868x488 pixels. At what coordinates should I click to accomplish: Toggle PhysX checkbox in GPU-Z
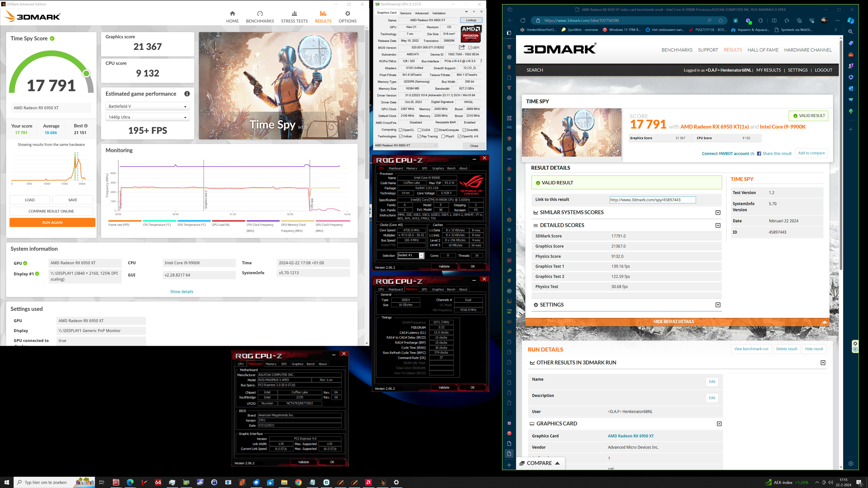[443, 136]
